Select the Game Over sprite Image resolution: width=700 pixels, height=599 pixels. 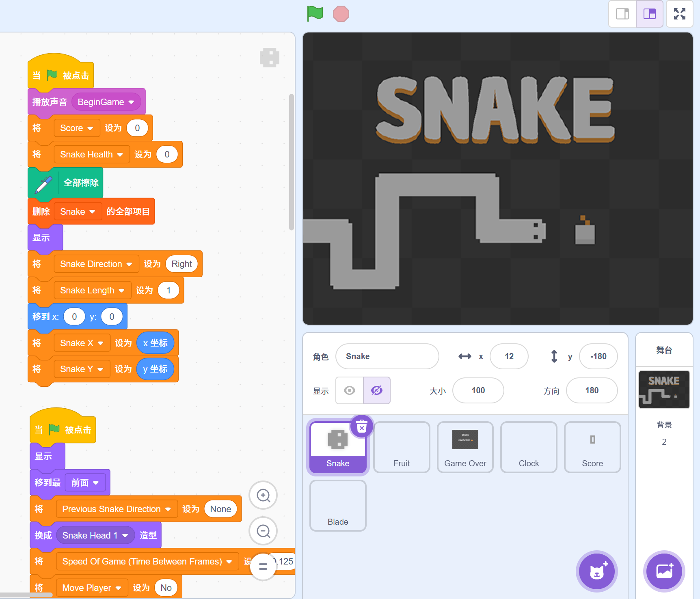(465, 447)
